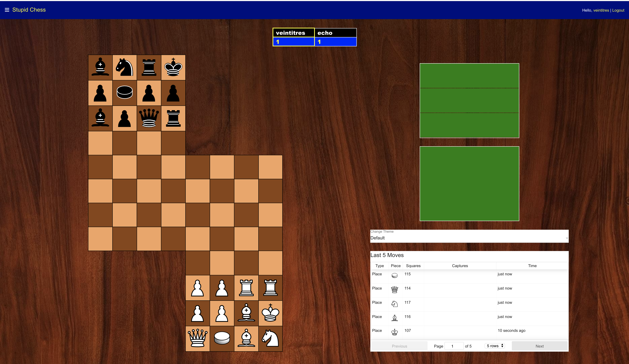Image resolution: width=629 pixels, height=364 pixels.
Task: Select the white king piece
Action: [x=270, y=313]
